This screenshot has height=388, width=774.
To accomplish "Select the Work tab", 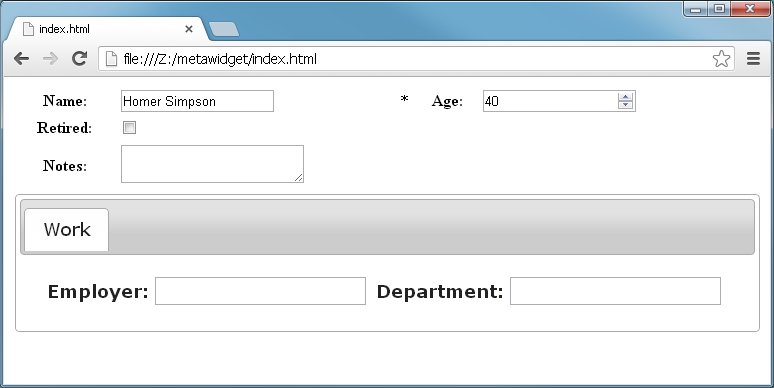I will tap(67, 230).
